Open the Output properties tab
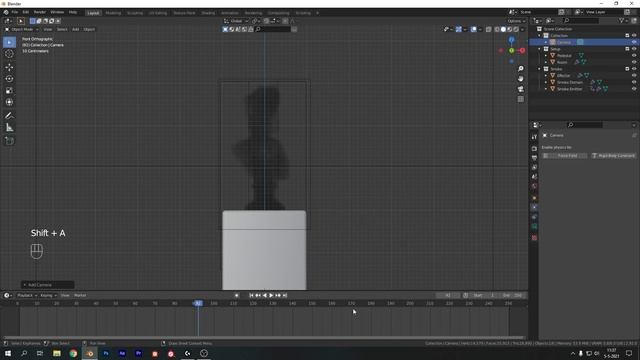640x360 pixels. point(534,158)
